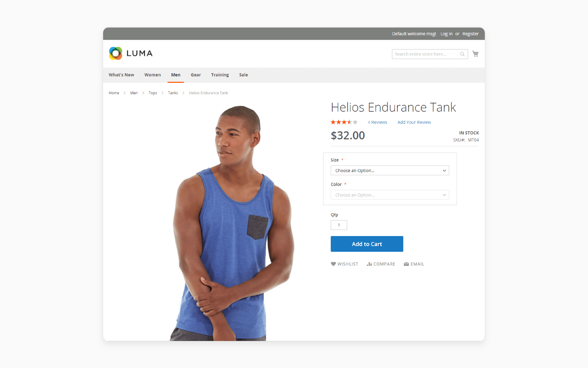
Task: Click the search magnifier icon
Action: point(462,54)
